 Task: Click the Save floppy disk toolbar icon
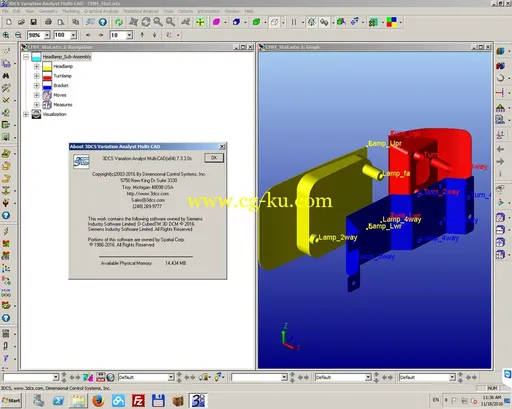pyautogui.click(x=33, y=22)
